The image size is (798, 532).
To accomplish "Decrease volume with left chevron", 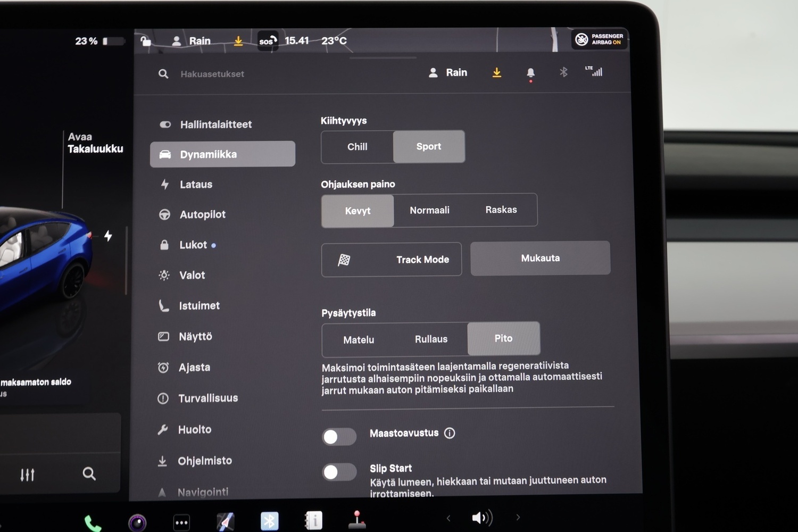I will click(448, 518).
